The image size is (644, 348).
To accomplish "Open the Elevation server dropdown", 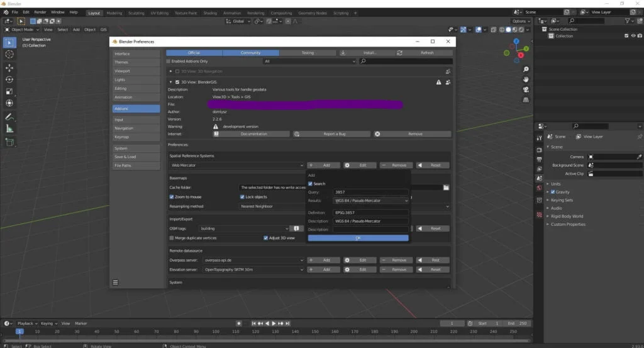I will coord(253,269).
